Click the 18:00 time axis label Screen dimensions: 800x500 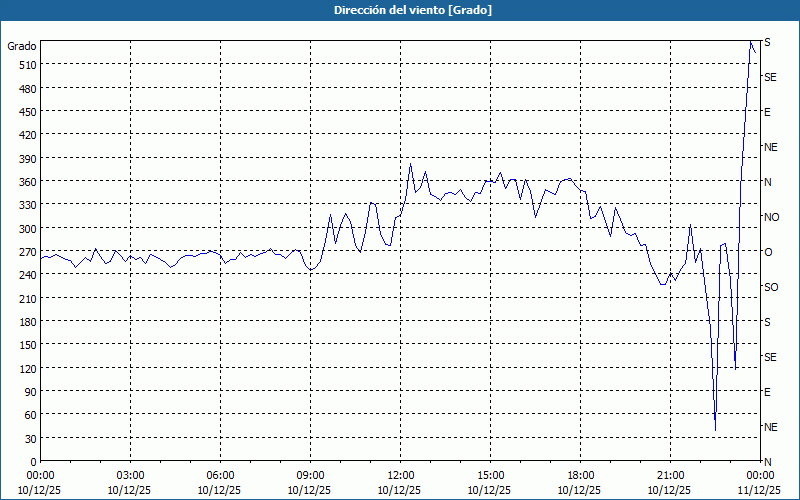(x=581, y=476)
